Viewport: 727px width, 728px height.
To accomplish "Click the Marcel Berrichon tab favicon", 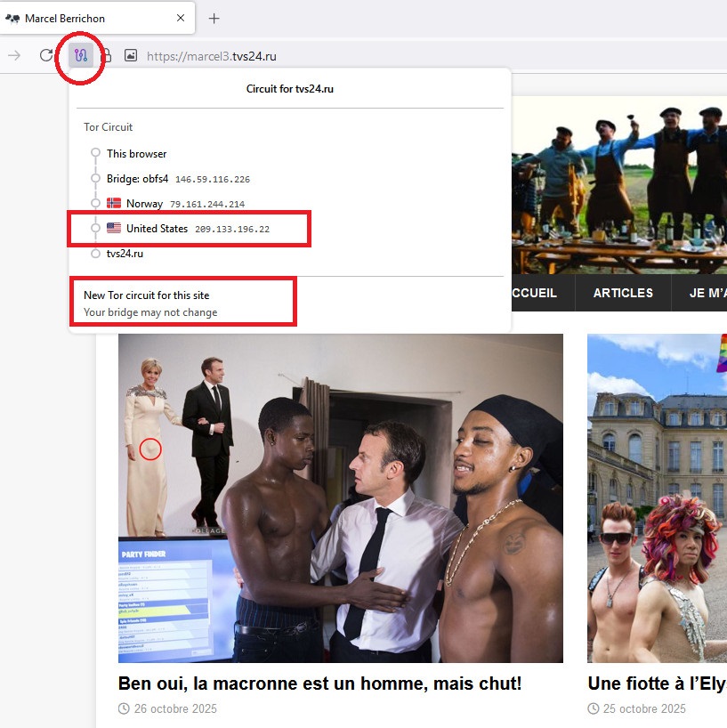I will 12,18.
